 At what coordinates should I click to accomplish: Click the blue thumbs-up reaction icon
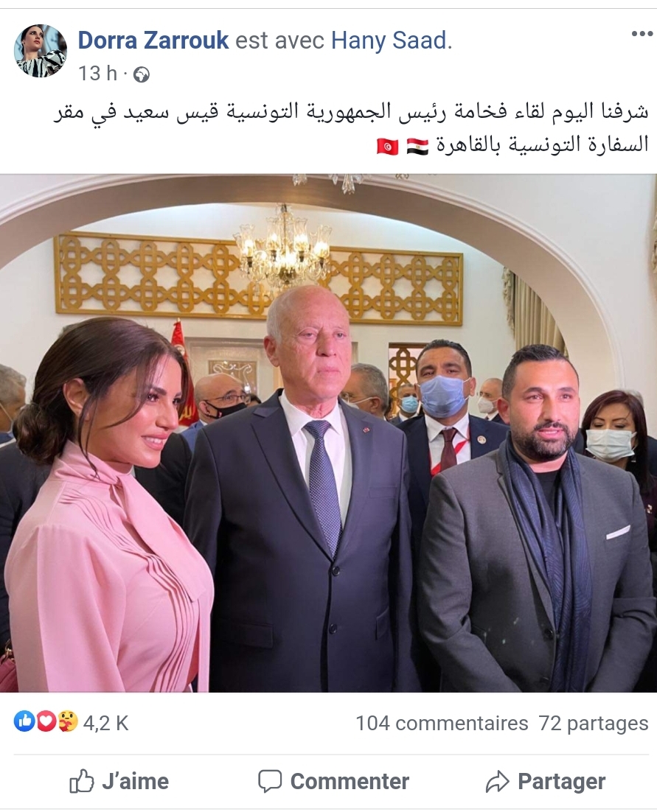pyautogui.click(x=24, y=721)
